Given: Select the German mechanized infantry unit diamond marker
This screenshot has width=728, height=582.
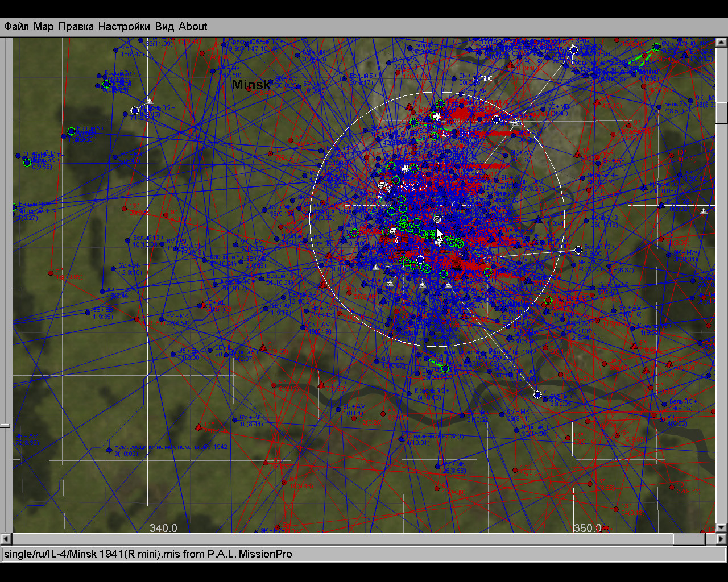Looking at the screenshot, I should 109,450.
